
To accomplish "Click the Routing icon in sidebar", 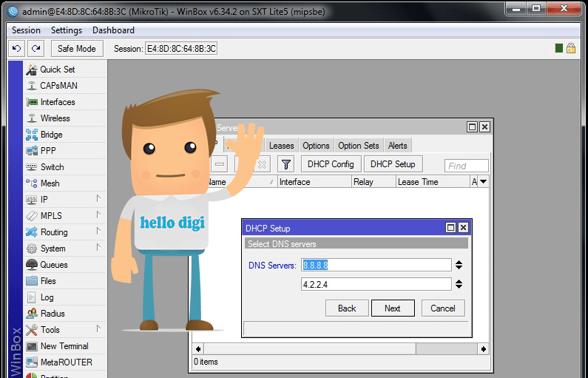I will coord(32,232).
